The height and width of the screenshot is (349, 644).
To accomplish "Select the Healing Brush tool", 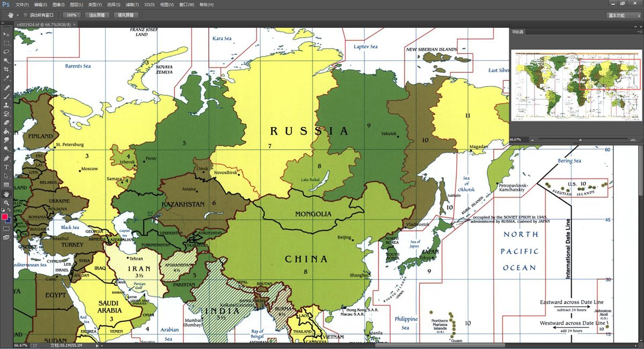I will [6, 87].
